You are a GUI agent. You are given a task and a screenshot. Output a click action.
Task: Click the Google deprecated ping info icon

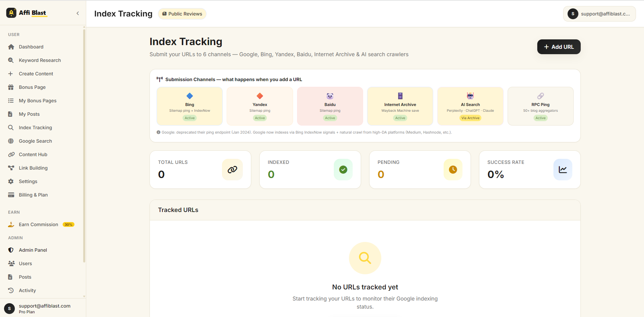(x=158, y=132)
